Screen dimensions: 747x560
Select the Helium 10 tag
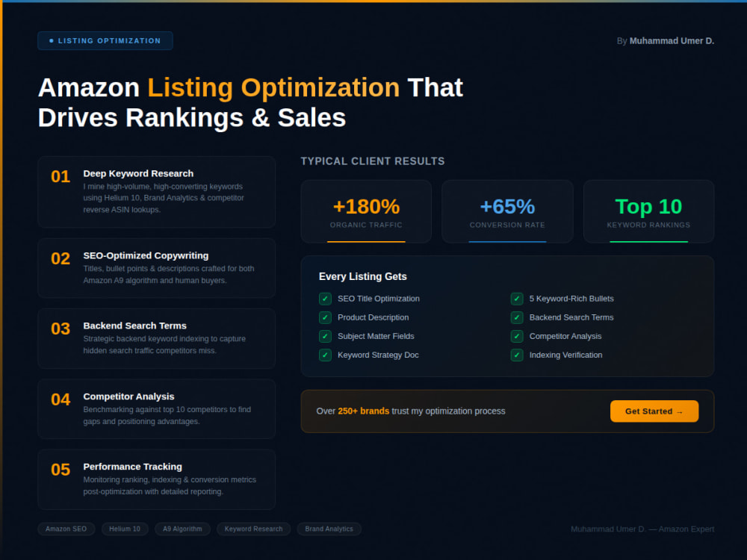tap(125, 529)
